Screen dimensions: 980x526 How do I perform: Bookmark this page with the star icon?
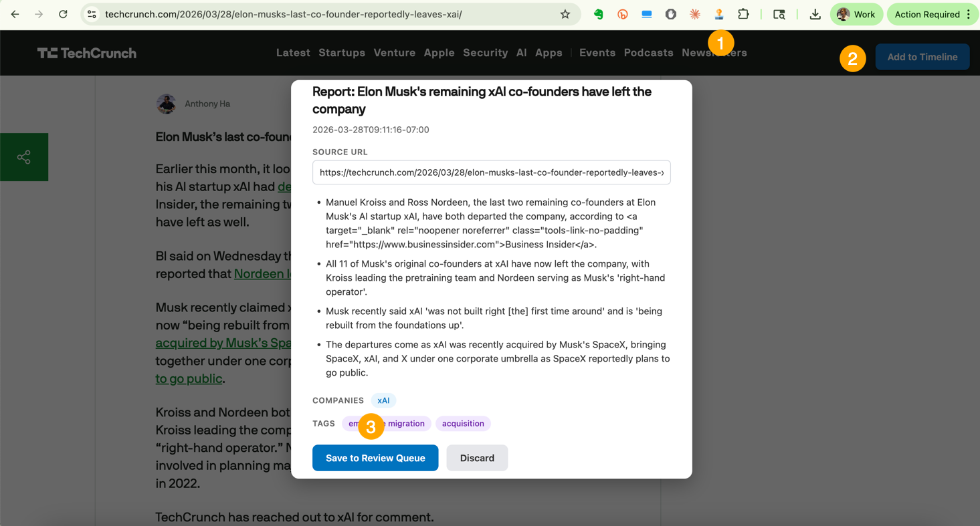point(565,14)
